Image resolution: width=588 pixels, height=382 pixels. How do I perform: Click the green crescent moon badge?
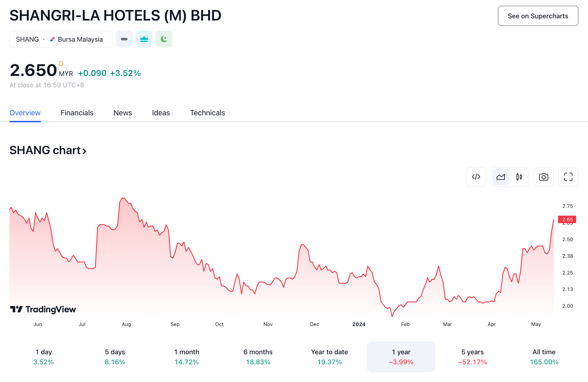(x=164, y=39)
